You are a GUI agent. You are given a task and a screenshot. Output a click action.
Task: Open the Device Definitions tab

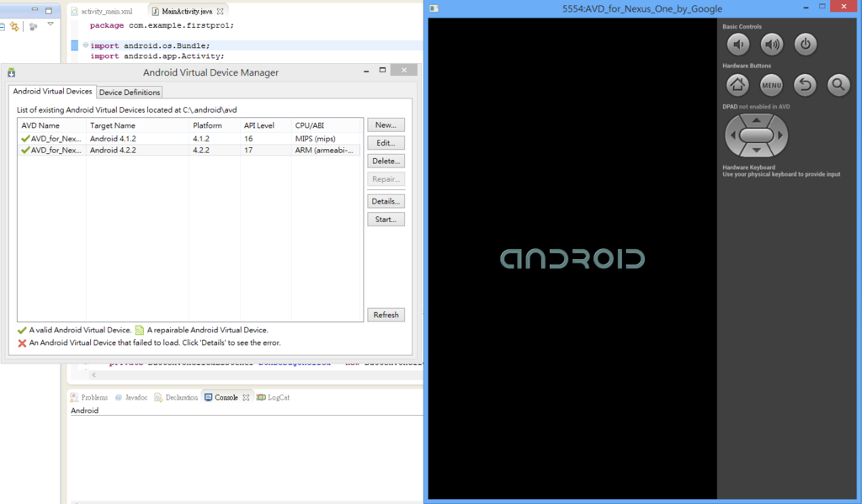point(130,93)
